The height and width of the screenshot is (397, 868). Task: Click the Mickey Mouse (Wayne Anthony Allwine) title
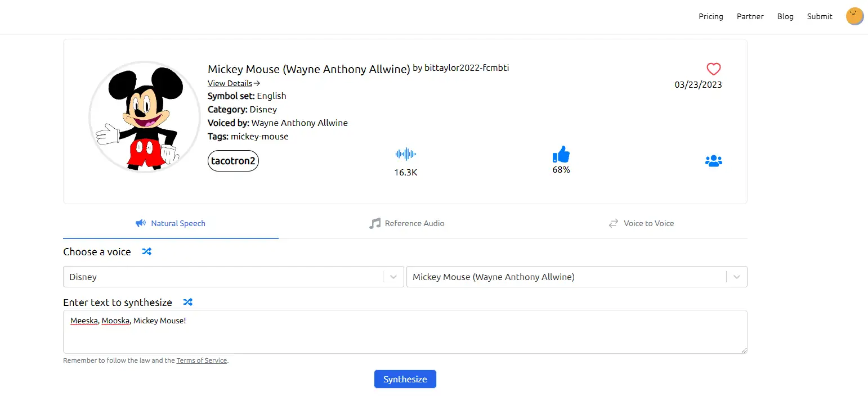(x=309, y=69)
